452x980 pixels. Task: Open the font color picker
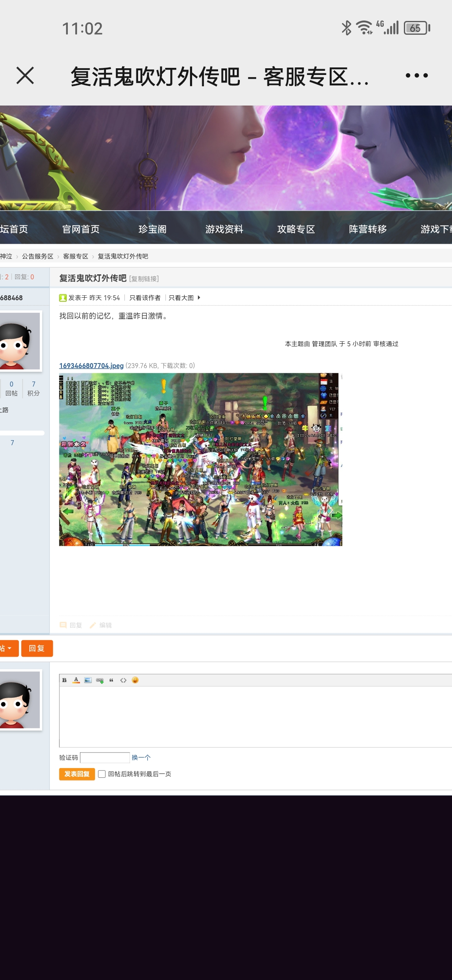76,680
